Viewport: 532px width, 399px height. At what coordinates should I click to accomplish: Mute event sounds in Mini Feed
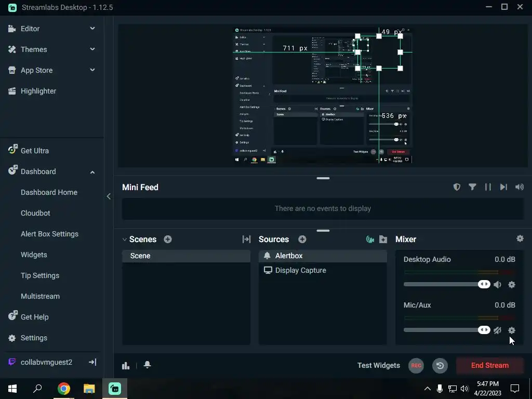pos(520,187)
